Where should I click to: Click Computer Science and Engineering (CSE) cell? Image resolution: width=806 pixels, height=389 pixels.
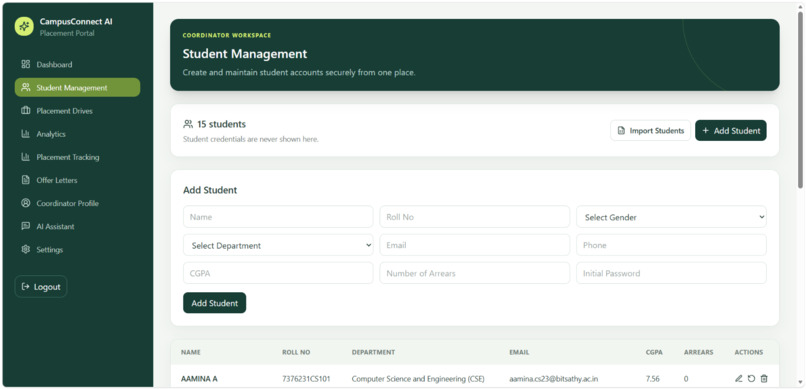click(418, 379)
